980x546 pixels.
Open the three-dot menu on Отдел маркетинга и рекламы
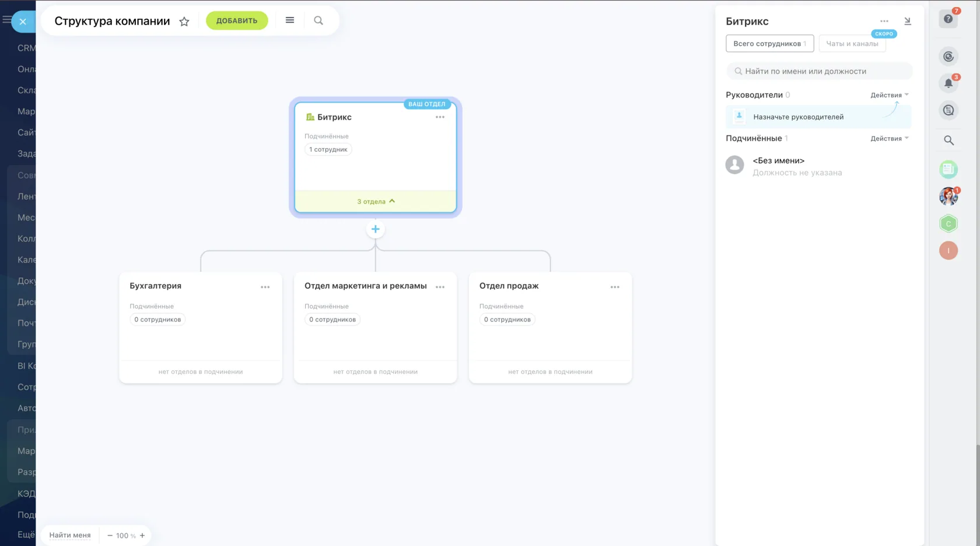440,287
